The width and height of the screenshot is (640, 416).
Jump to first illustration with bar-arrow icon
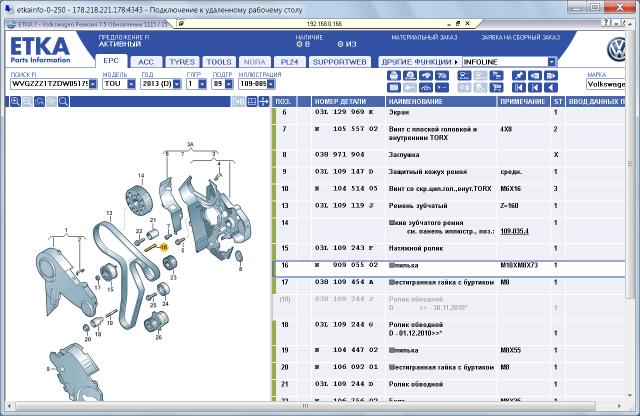point(519,87)
